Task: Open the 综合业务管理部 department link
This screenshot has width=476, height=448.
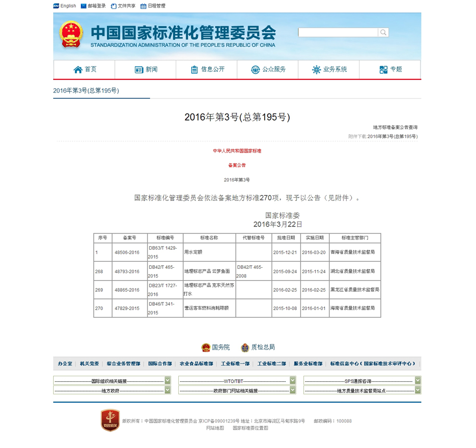Action: tap(124, 364)
